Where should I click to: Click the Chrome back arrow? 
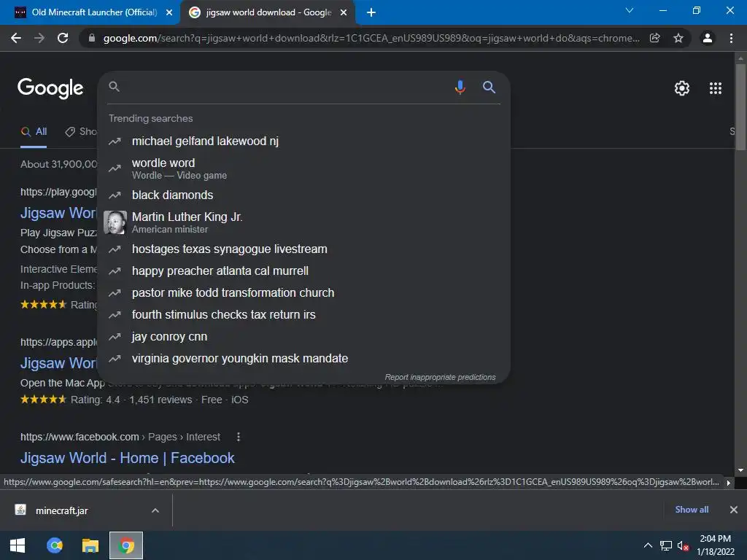(16, 38)
